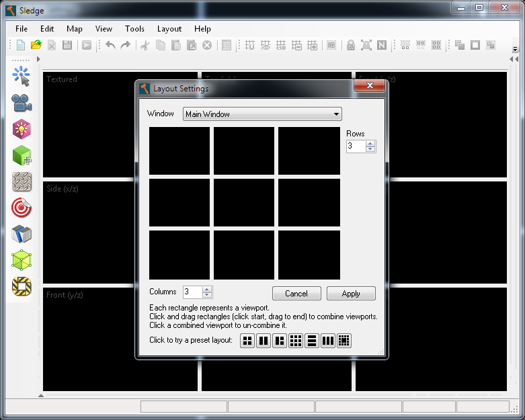Decrease Rows value with down arrow

(370, 149)
